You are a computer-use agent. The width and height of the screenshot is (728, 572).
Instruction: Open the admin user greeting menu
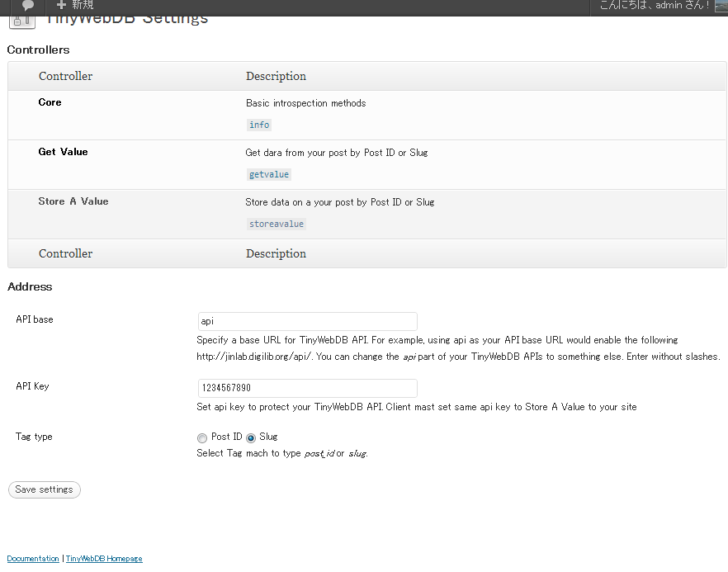(655, 5)
